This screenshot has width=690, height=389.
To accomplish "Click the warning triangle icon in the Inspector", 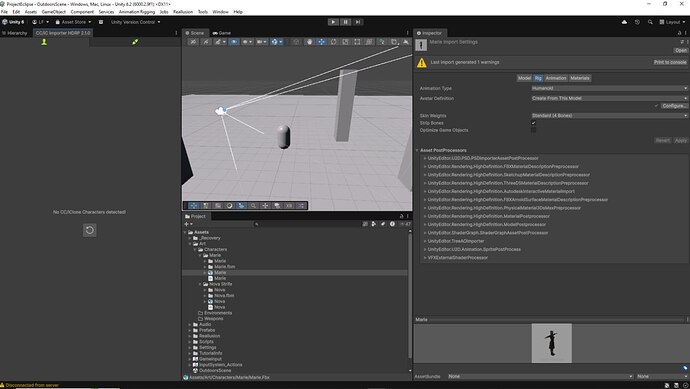I will tap(422, 62).
